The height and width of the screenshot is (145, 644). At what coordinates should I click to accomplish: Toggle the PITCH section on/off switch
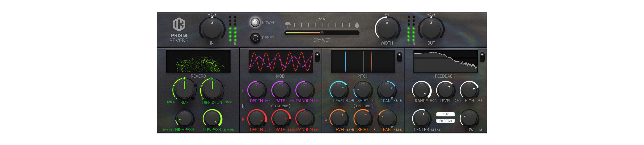[x=399, y=57]
